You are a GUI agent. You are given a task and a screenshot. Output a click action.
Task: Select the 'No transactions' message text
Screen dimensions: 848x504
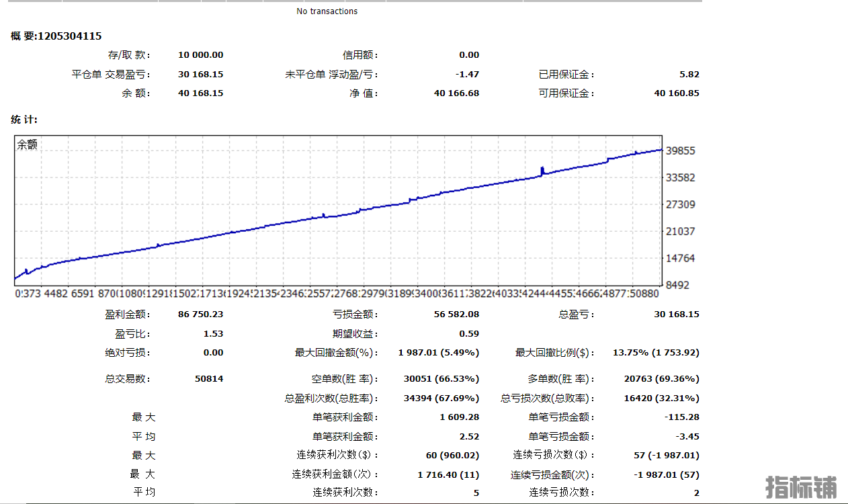[327, 11]
